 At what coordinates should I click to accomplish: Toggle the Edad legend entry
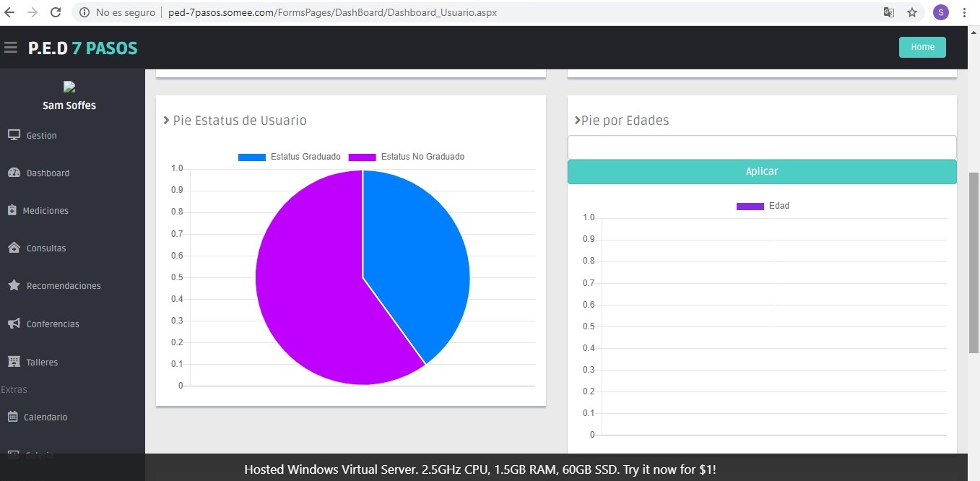763,206
